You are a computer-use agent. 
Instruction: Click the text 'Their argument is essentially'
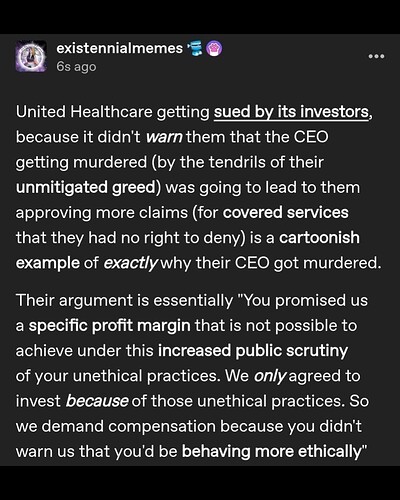click(x=124, y=301)
